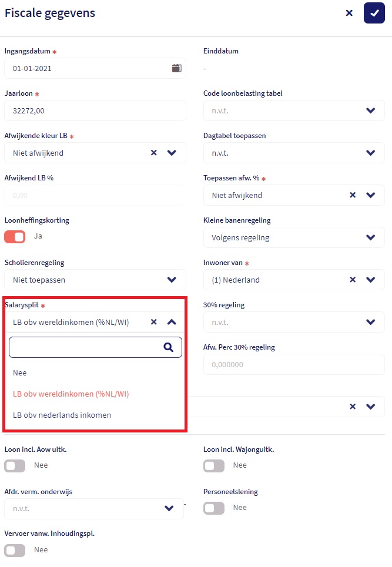The width and height of the screenshot is (392, 567).
Task: Clear the Afwijkende kleur LB selection
Action: coord(154,153)
